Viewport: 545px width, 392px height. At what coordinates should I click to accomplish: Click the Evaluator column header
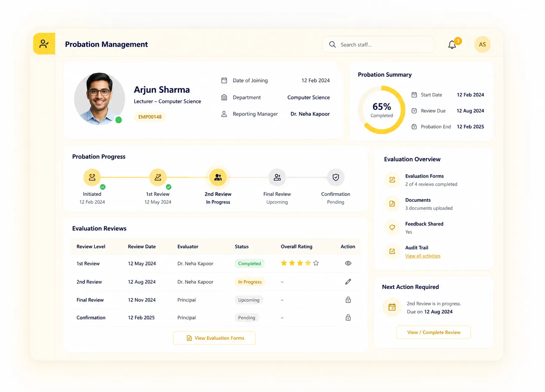tap(188, 246)
